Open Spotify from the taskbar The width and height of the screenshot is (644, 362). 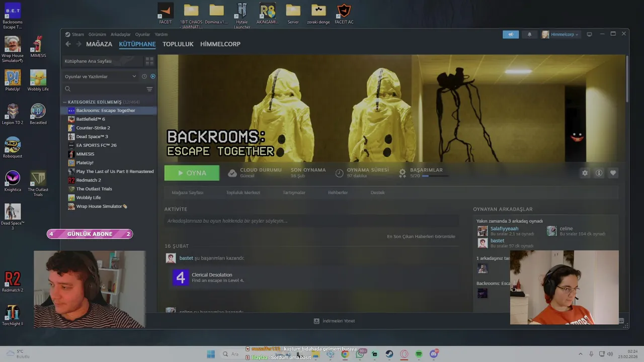(x=419, y=354)
